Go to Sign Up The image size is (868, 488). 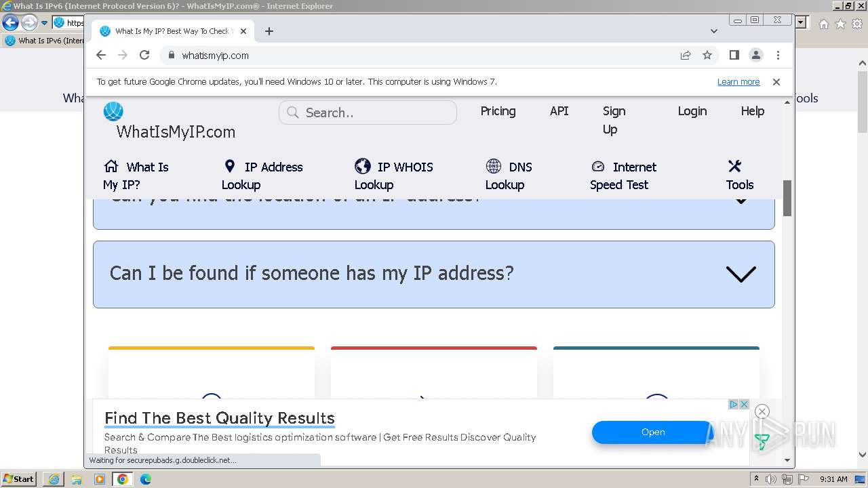[614, 120]
